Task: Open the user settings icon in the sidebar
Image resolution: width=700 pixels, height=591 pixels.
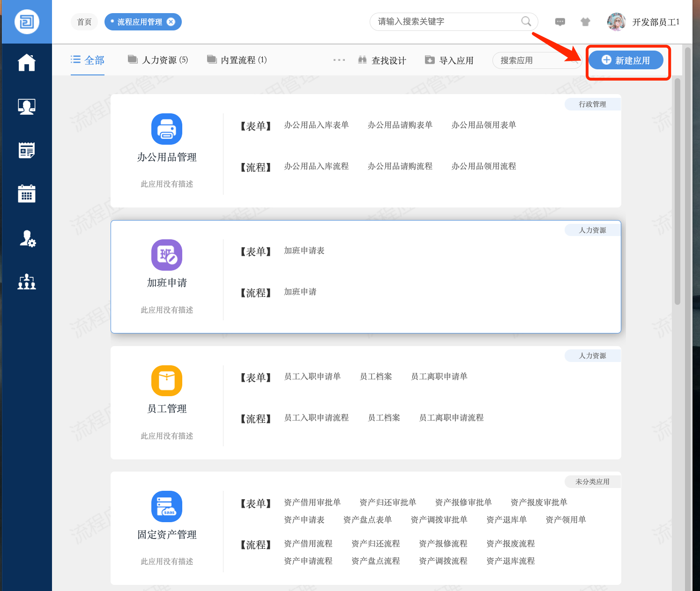Action: tap(27, 238)
